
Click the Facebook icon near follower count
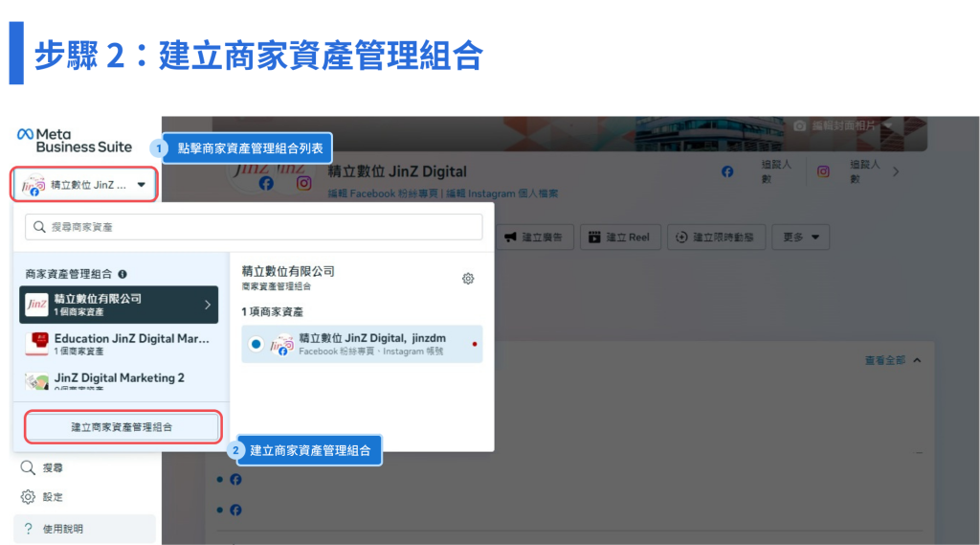tap(727, 171)
